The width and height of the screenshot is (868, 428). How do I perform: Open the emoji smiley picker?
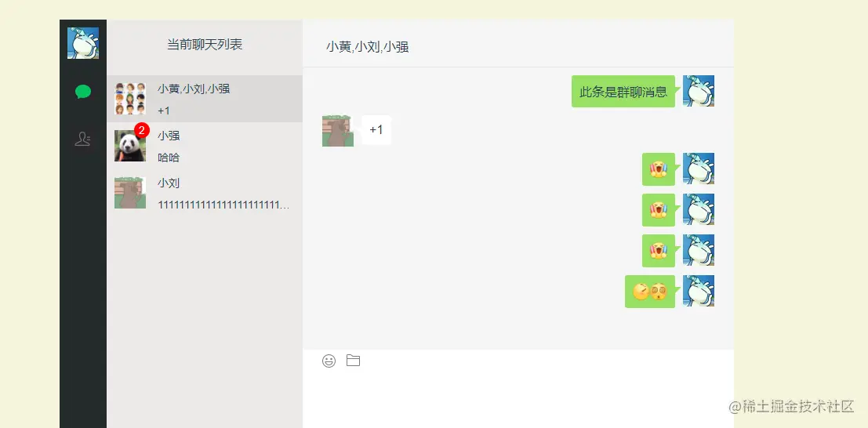pos(329,361)
